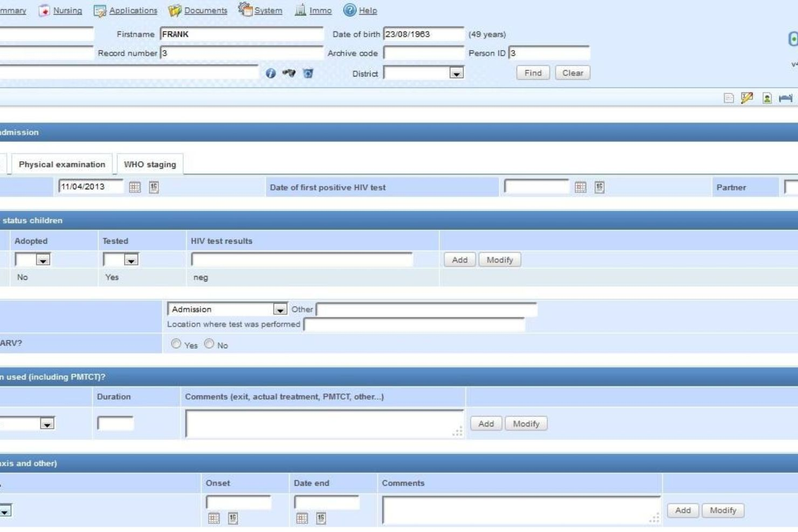This screenshot has width=798, height=532.
Task: Click the today icon for the first positive HIV test date
Action: pos(600,187)
